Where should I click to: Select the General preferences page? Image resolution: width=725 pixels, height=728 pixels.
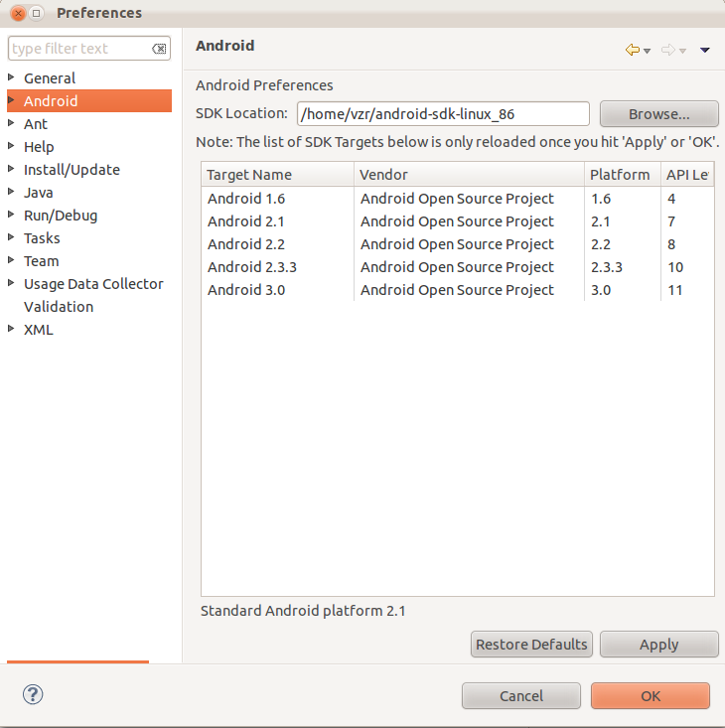click(x=50, y=78)
